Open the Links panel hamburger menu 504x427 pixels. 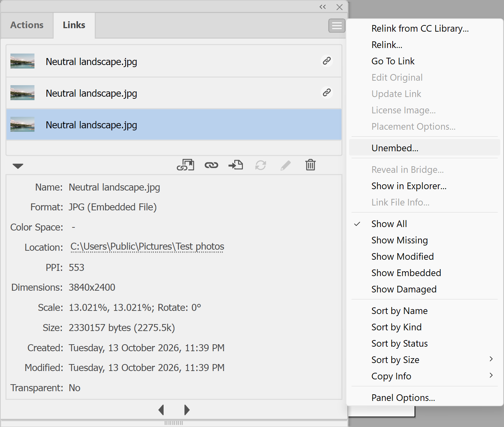coord(337,26)
